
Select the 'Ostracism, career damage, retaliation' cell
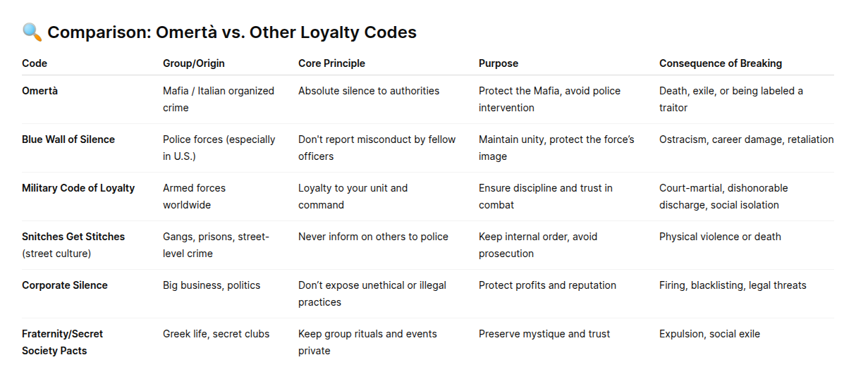[x=746, y=139]
